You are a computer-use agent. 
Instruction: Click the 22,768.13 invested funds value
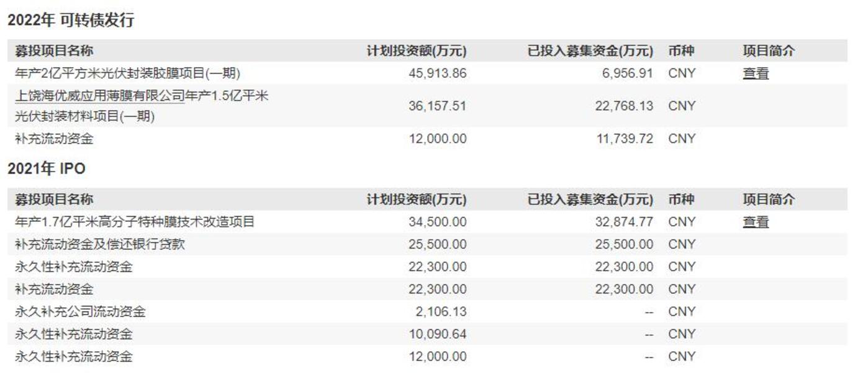pyautogui.click(x=624, y=106)
